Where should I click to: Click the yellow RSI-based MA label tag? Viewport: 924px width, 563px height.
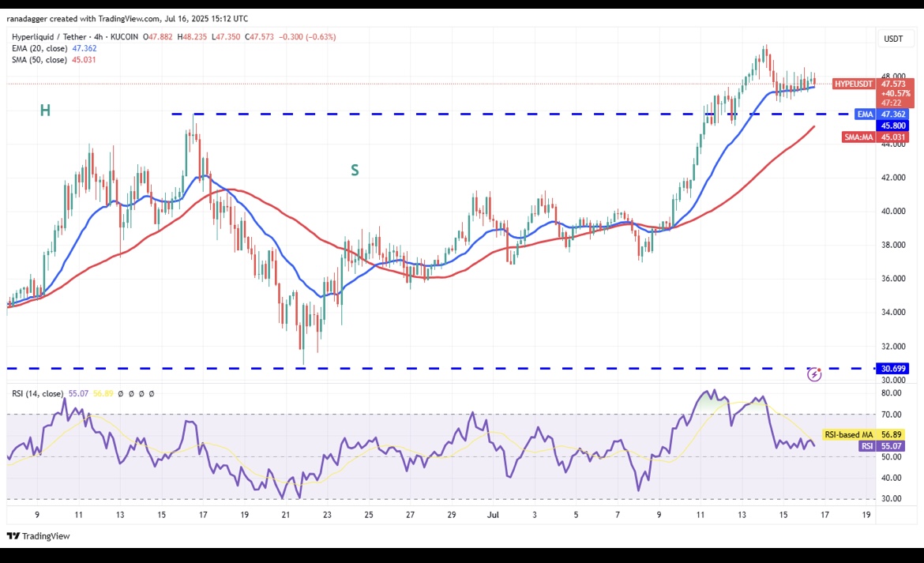click(850, 434)
